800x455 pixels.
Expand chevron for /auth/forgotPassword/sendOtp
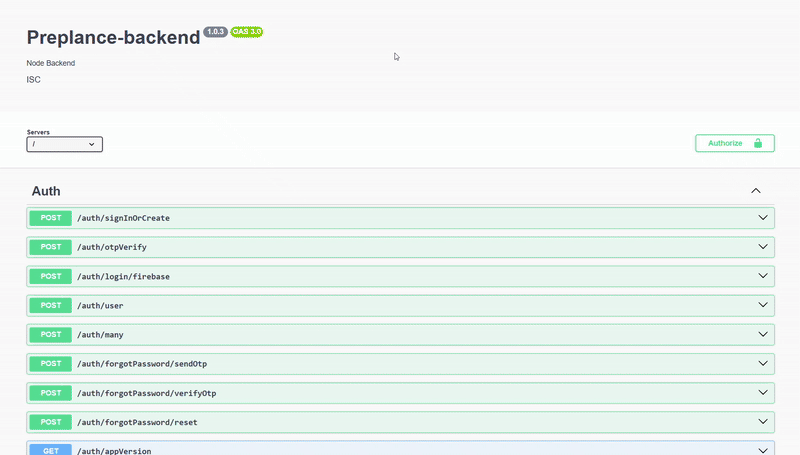coord(763,364)
